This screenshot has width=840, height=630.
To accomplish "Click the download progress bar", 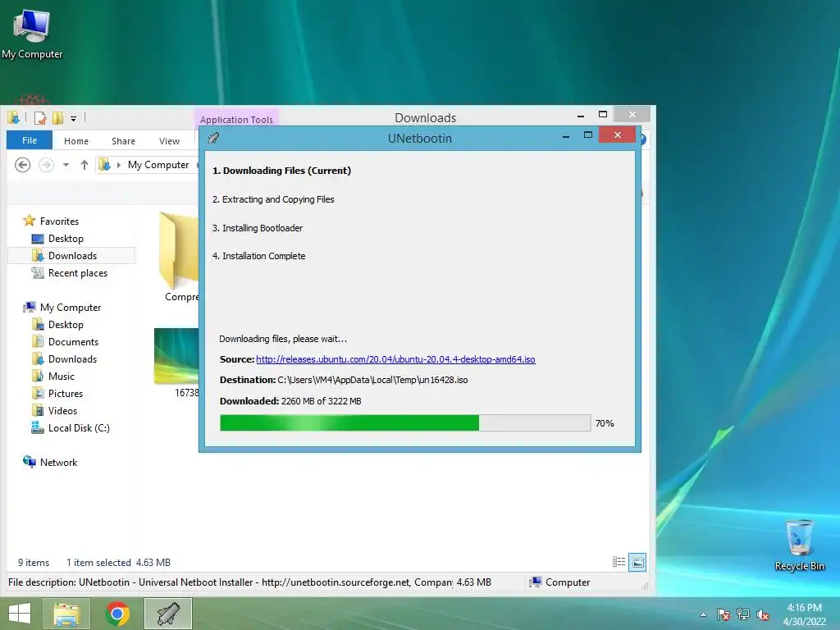I will click(405, 422).
